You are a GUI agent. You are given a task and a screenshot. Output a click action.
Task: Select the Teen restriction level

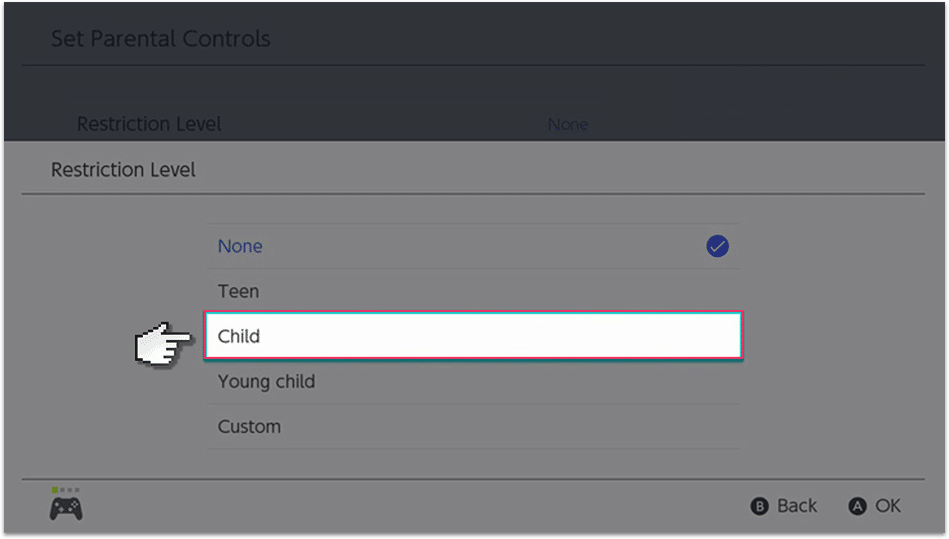238,291
